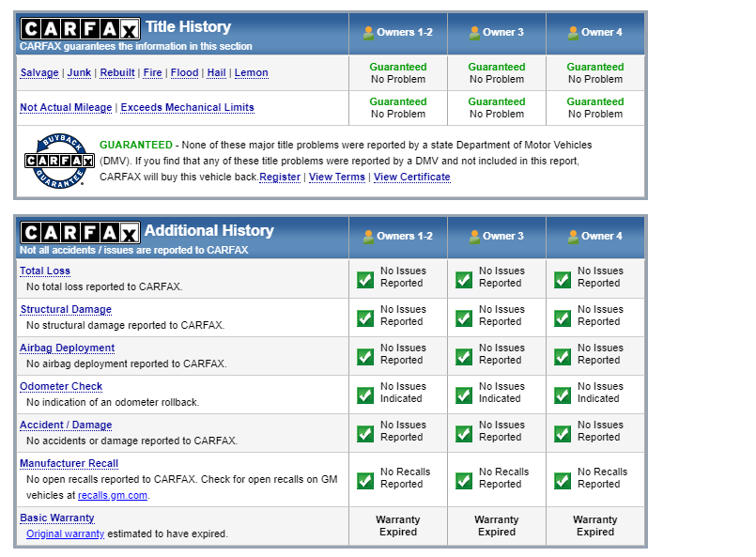Click Guaranteed No Problem for Not Actual Mileage, Owner 4
Viewport: 756px width, 557px height.
coord(595,108)
